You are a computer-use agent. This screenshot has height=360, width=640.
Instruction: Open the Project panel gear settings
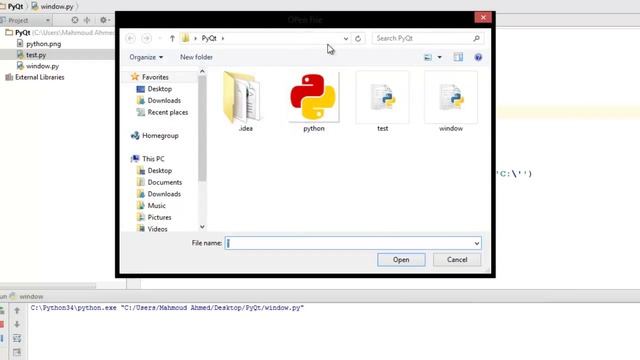[104, 20]
